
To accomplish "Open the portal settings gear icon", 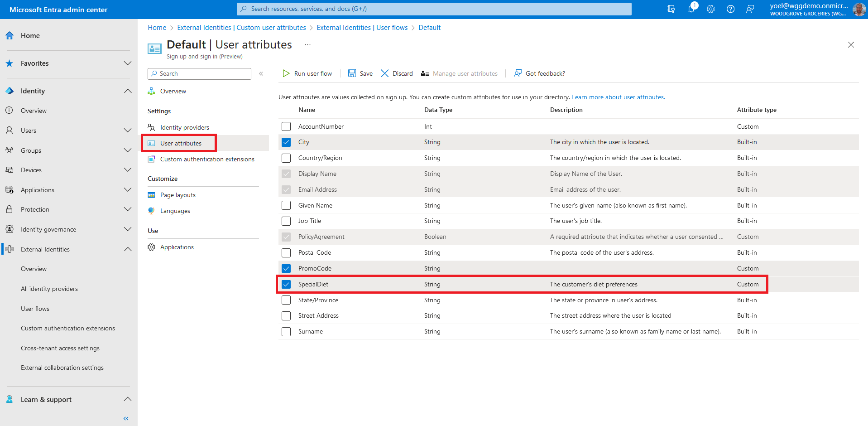I will (x=711, y=9).
